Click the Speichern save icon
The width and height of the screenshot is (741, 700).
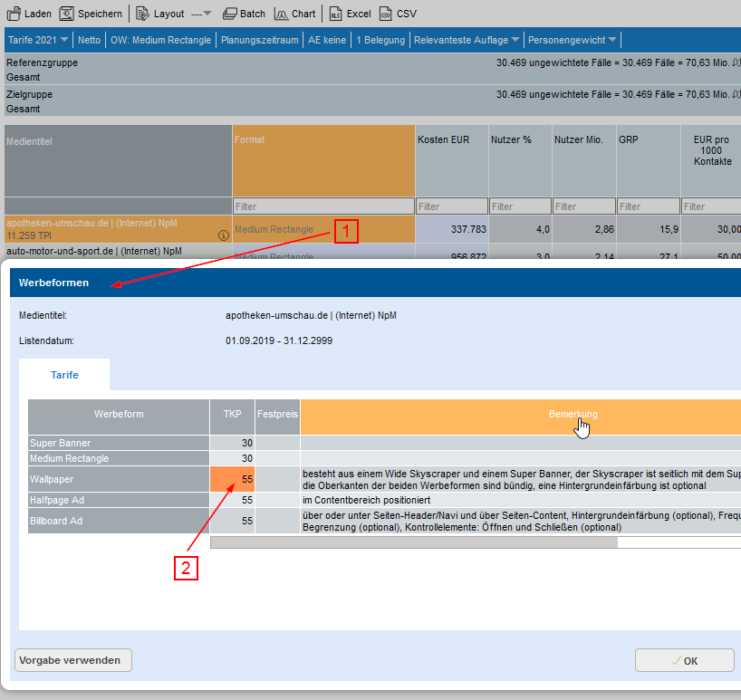[x=66, y=14]
